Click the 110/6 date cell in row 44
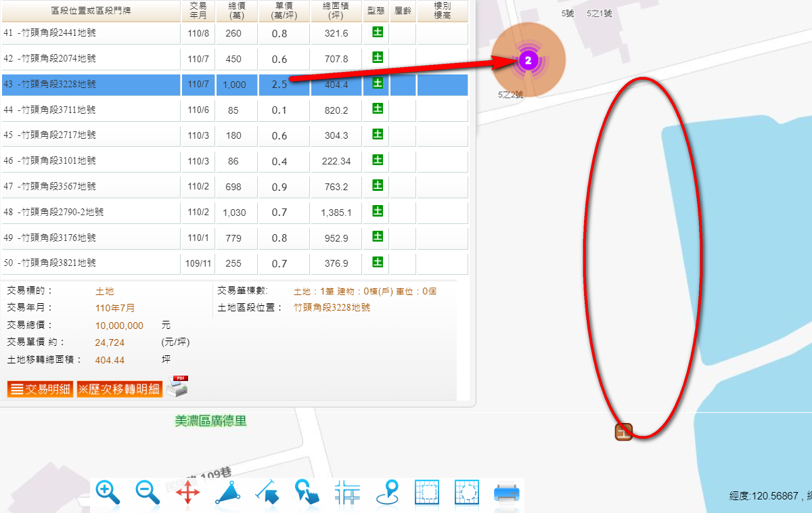The height and width of the screenshot is (513, 812). tap(198, 110)
